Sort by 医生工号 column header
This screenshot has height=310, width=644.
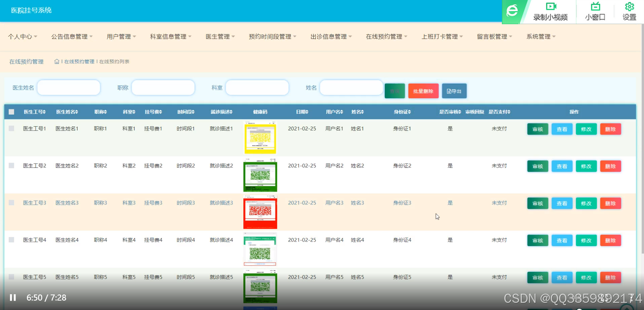pyautogui.click(x=34, y=112)
